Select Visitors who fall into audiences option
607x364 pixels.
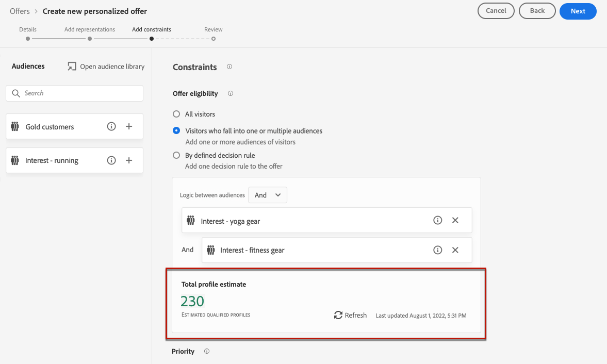[x=176, y=131]
